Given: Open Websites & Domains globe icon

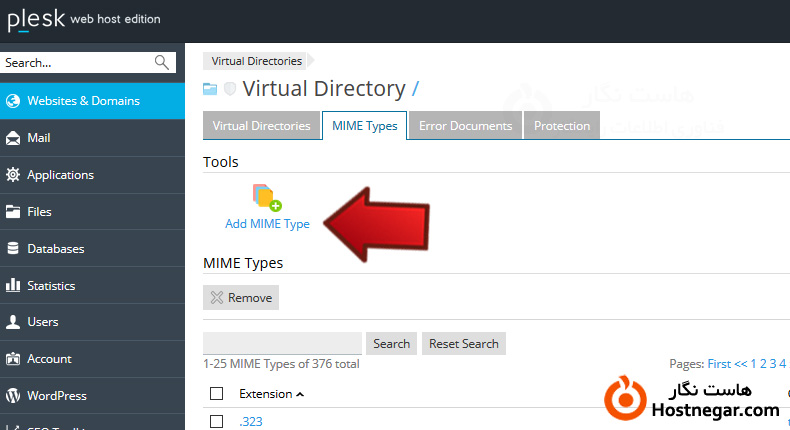Looking at the screenshot, I should tap(13, 101).
